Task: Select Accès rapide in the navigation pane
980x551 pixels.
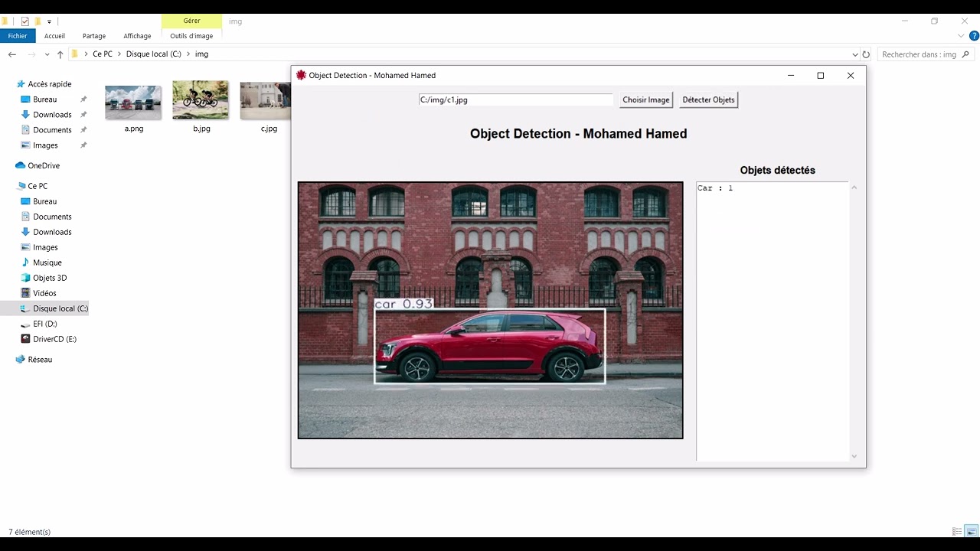Action: coord(50,84)
